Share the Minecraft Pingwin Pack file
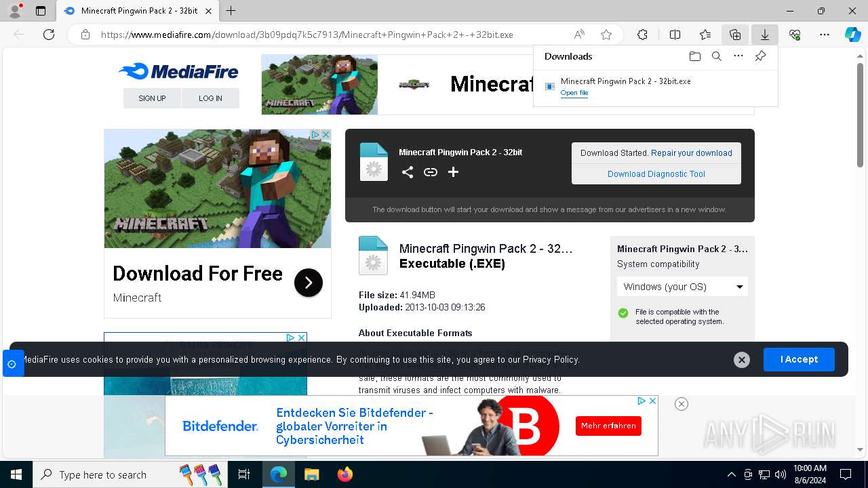The width and height of the screenshot is (868, 488). pos(408,172)
